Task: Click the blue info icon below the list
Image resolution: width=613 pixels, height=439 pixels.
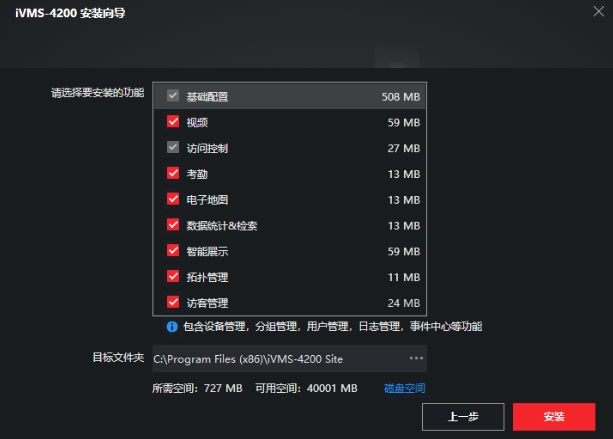Action: coord(172,326)
